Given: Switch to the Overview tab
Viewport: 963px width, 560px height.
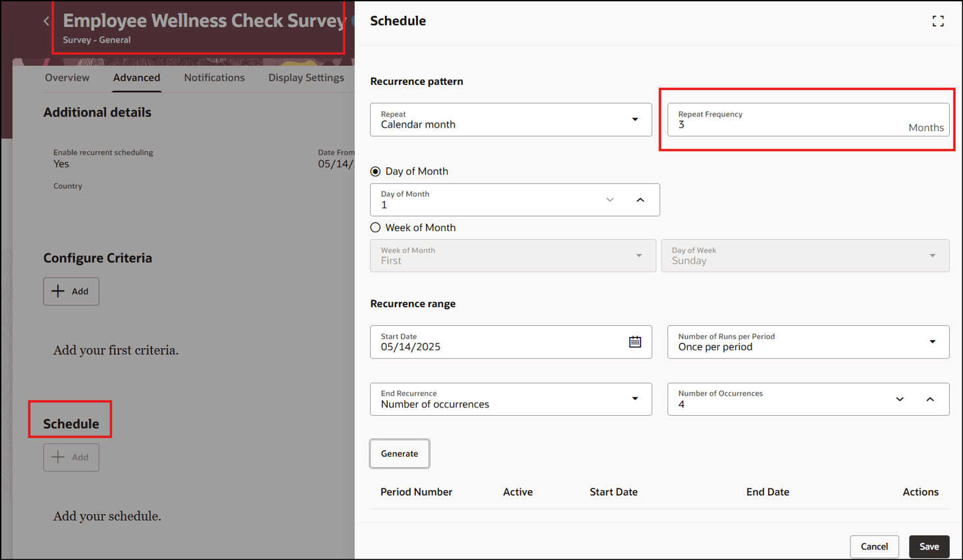Looking at the screenshot, I should tap(67, 78).
